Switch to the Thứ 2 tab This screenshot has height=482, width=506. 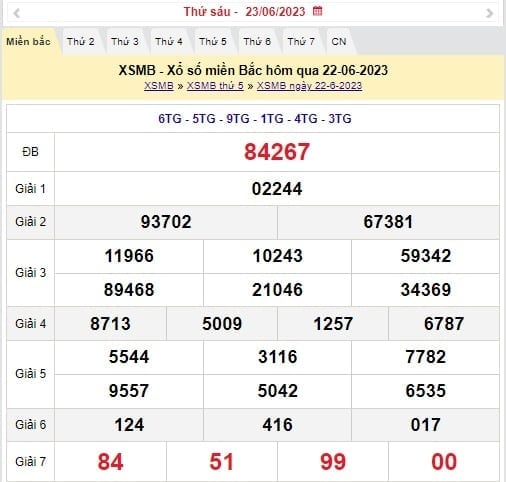tap(80, 42)
